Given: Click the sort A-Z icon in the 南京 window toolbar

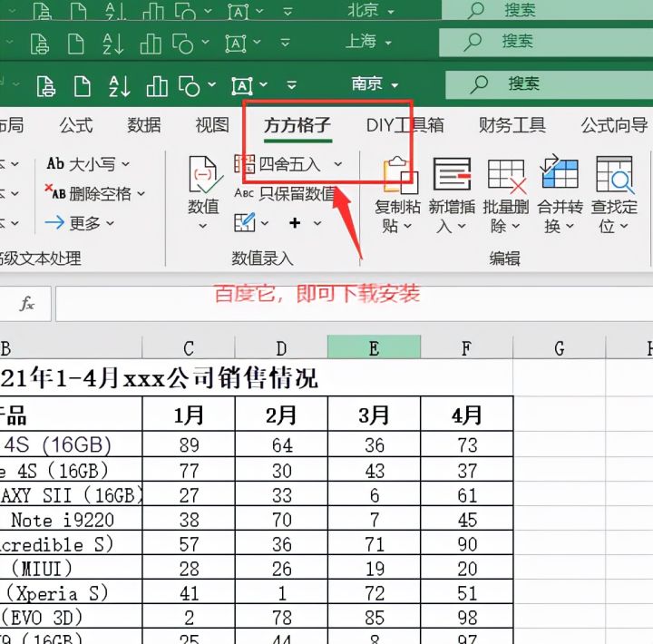Looking at the screenshot, I should [119, 86].
